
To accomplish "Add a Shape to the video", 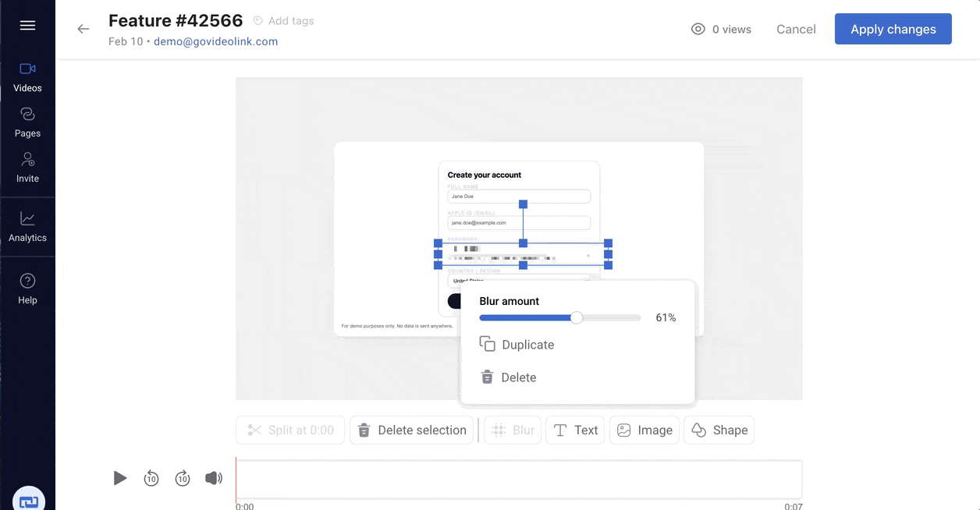I will [719, 430].
